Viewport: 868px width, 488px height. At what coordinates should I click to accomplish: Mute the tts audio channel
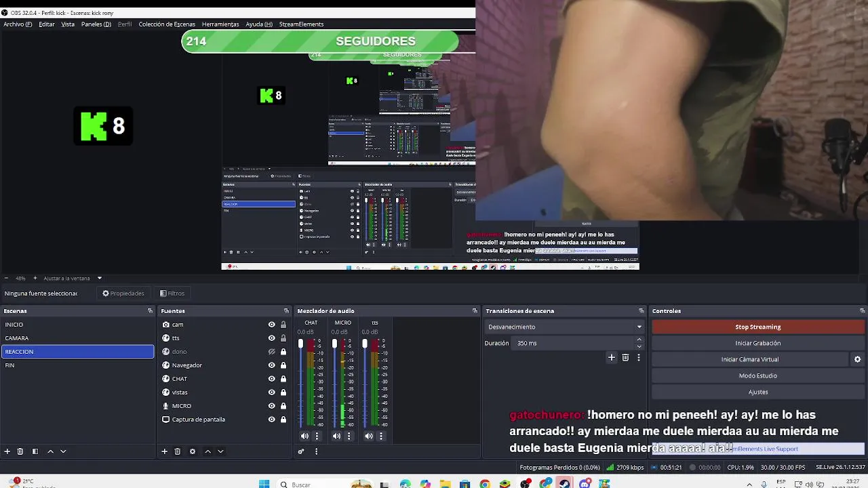click(x=369, y=436)
